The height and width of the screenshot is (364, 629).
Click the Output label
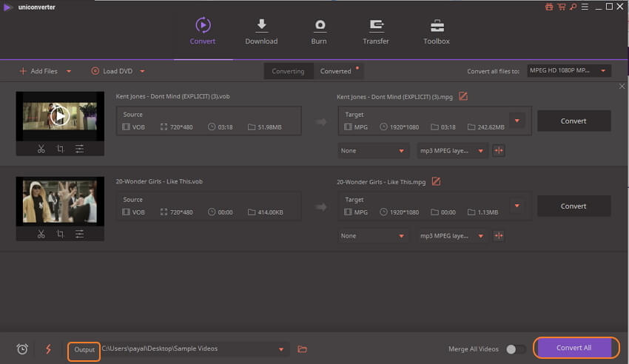click(84, 349)
